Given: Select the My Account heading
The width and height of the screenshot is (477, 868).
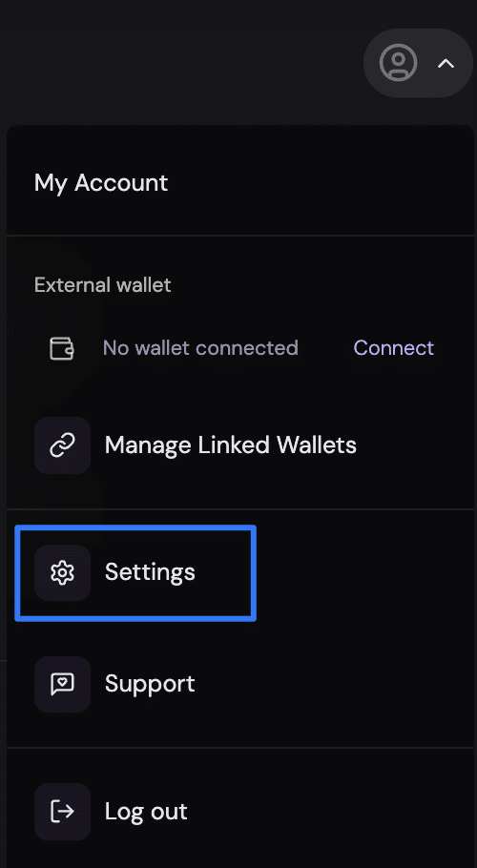Looking at the screenshot, I should [x=101, y=183].
